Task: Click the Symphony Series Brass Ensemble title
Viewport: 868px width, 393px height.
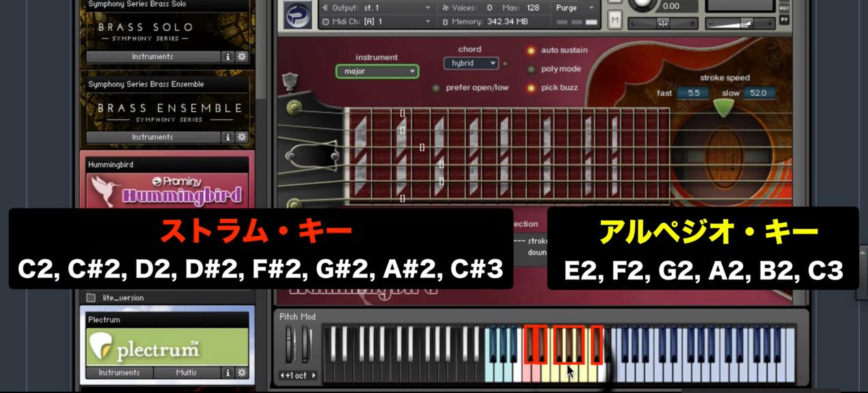Action: point(146,84)
